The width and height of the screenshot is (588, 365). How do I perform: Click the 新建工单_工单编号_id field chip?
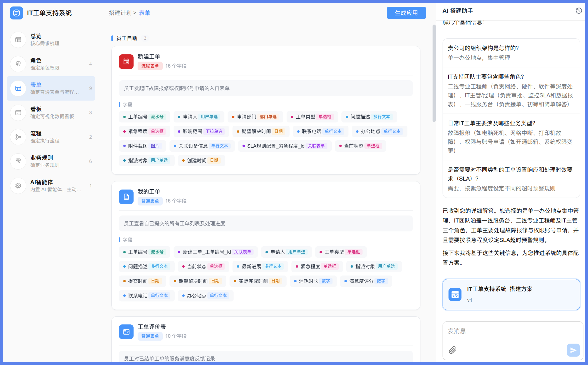pyautogui.click(x=216, y=252)
